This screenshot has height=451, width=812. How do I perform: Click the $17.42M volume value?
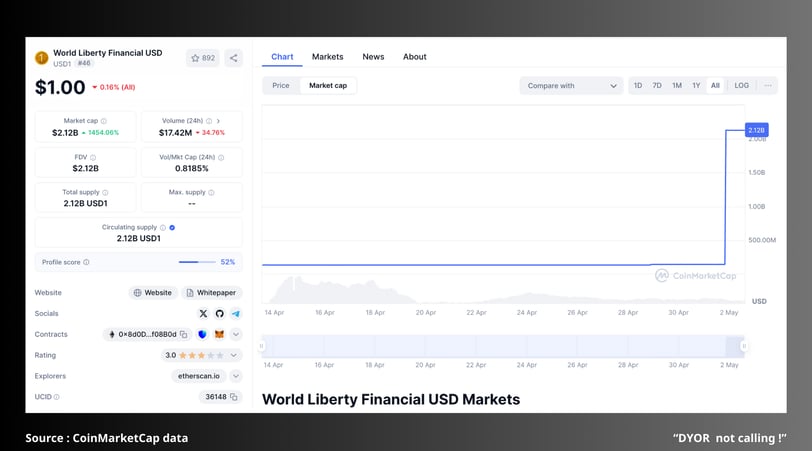click(176, 133)
